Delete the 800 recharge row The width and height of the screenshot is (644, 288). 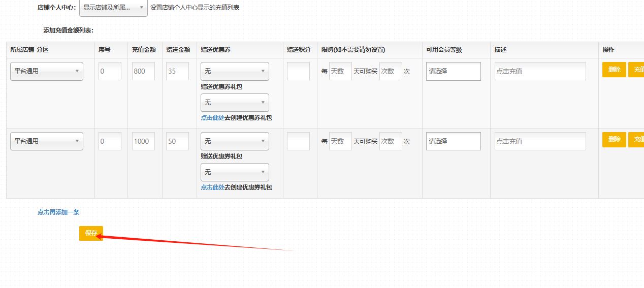[x=614, y=70]
